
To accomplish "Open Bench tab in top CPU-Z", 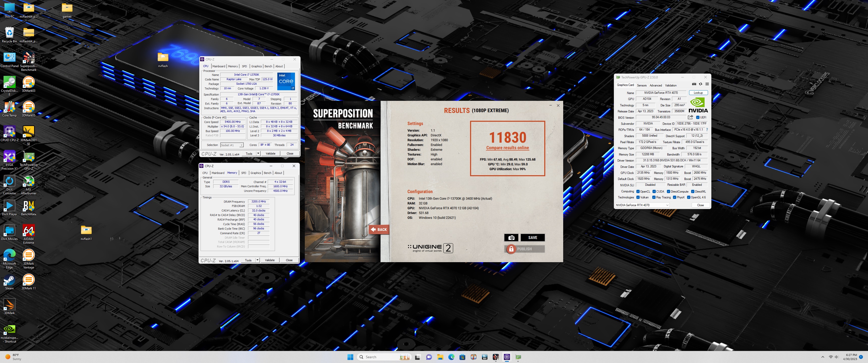I will (x=268, y=66).
